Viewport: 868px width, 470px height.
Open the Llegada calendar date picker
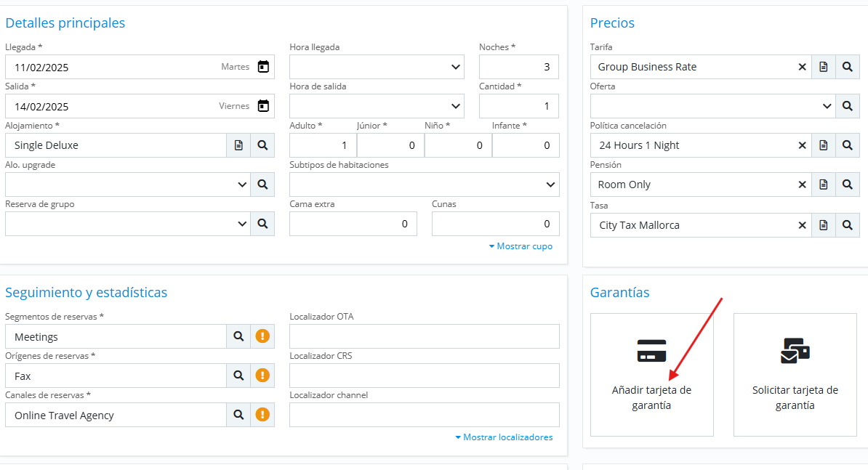(263, 67)
